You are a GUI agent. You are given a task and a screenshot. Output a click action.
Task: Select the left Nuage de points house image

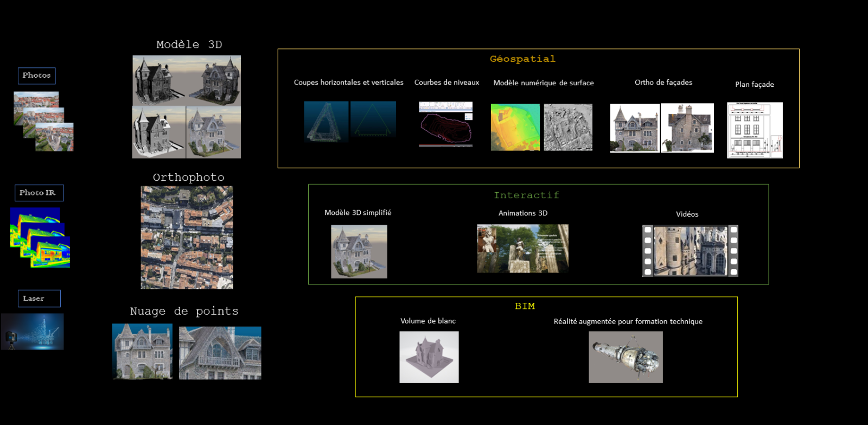tap(142, 351)
